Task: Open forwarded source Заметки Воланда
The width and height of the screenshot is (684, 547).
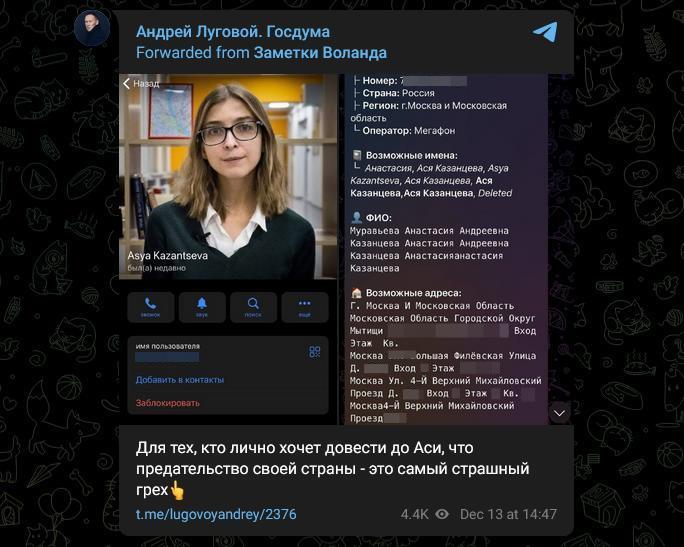Action: click(x=320, y=53)
